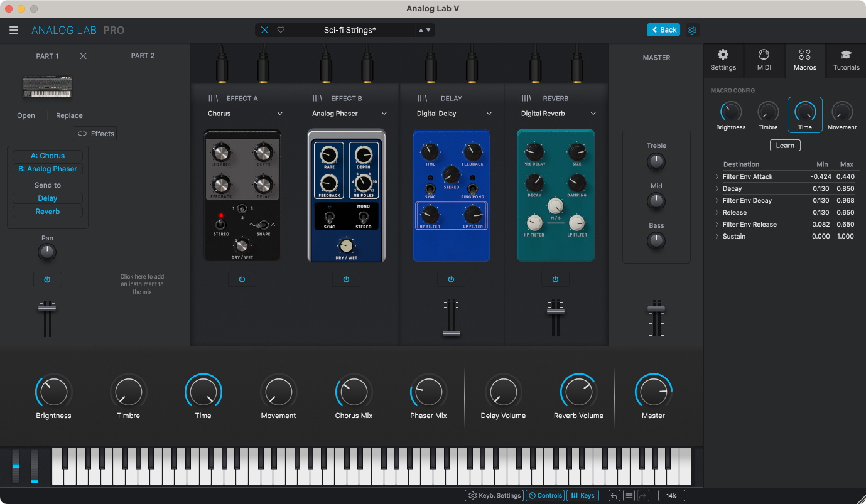866x504 pixels.
Task: Open the Effect A Chorus dropdown
Action: (x=245, y=114)
